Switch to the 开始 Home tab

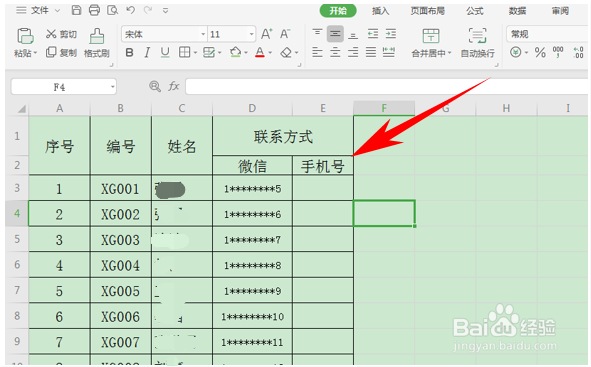[338, 11]
